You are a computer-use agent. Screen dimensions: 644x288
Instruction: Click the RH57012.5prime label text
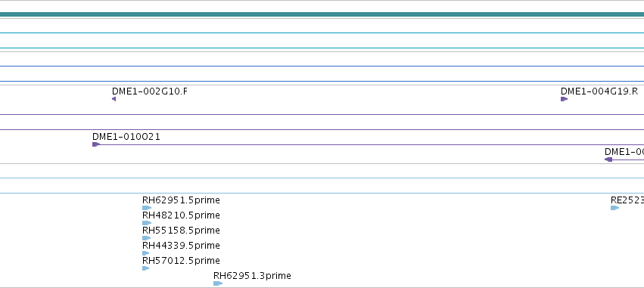181,261
